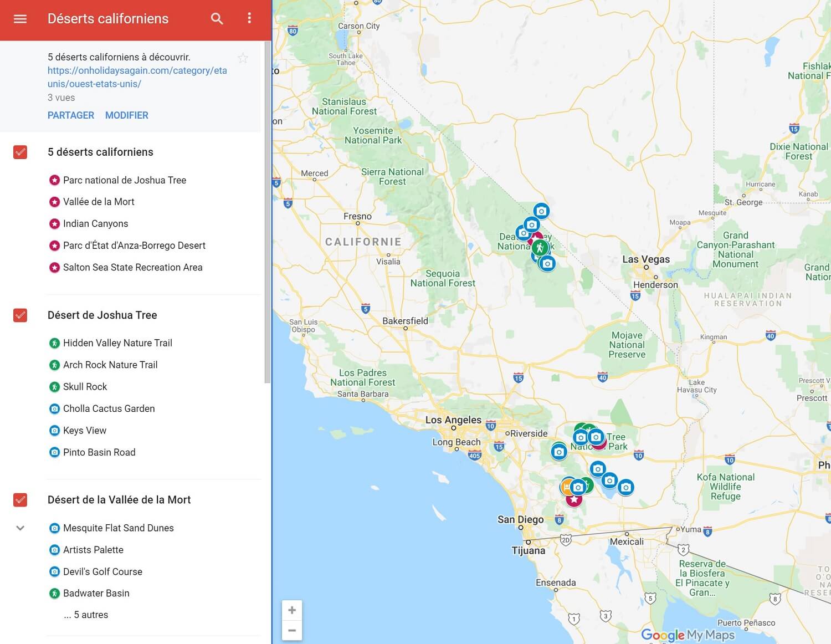Click the Bakersfield map label

tap(405, 321)
